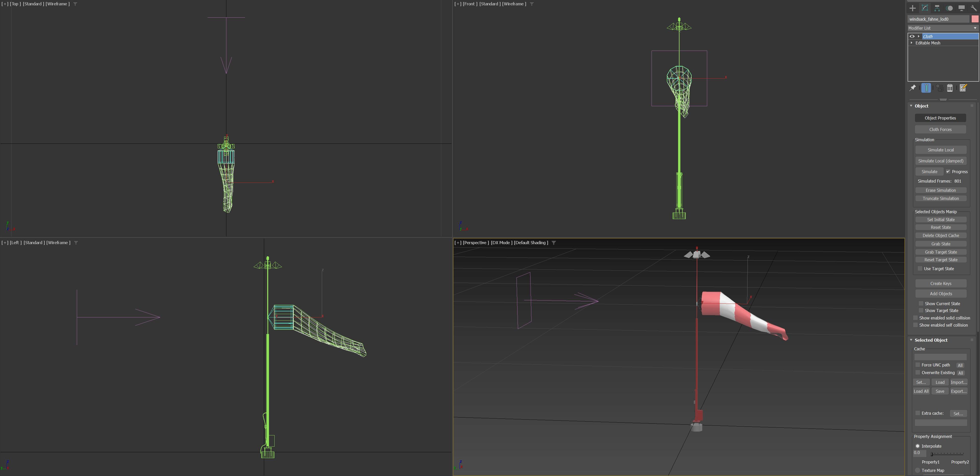Click the Erase Simulation button

click(940, 191)
